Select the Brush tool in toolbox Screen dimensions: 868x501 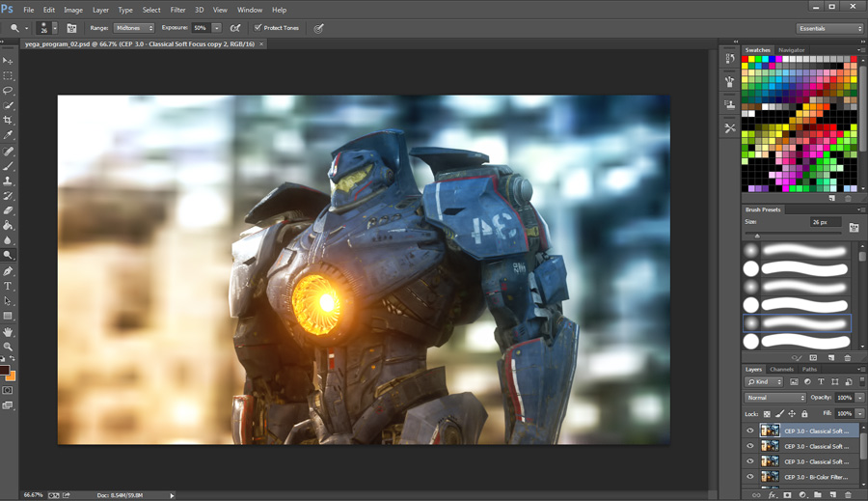(x=8, y=166)
